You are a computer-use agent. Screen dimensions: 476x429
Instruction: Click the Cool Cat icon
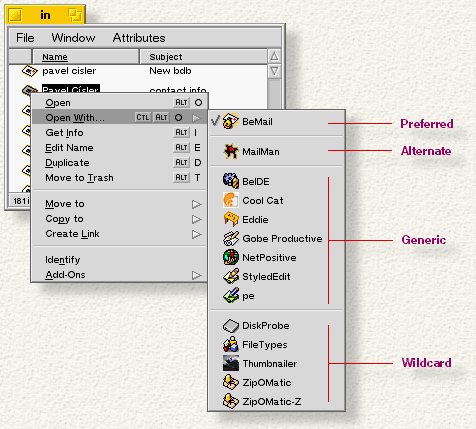(x=231, y=200)
